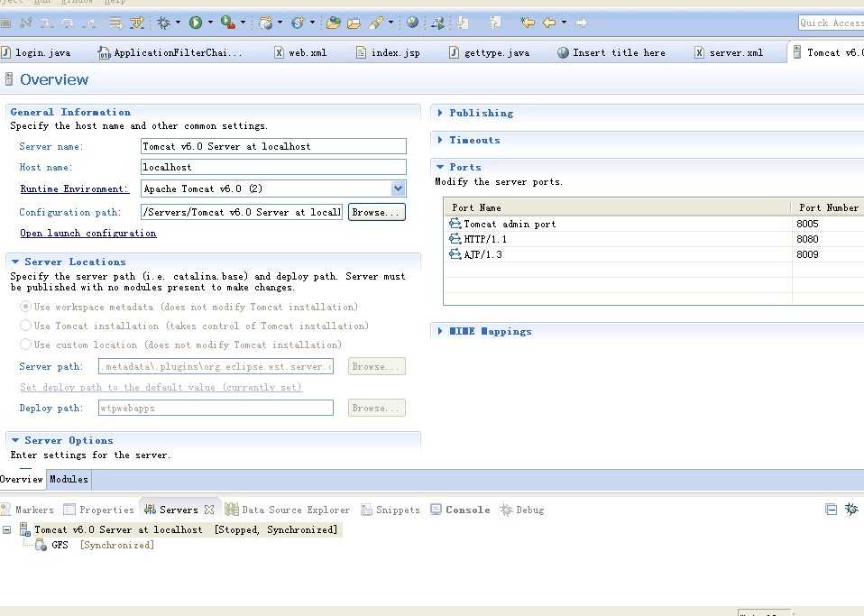Image resolution: width=864 pixels, height=616 pixels.
Task: Click the Overview header server icon
Action: tap(8, 79)
